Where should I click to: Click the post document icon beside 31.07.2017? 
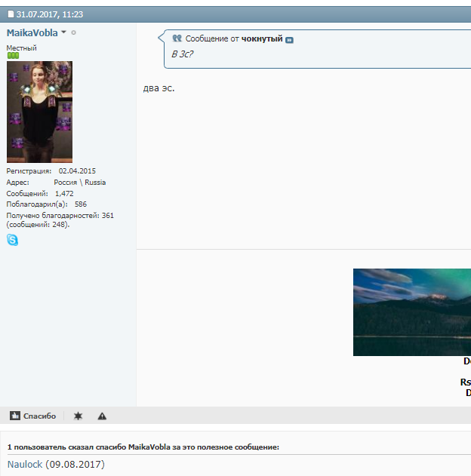pos(11,14)
